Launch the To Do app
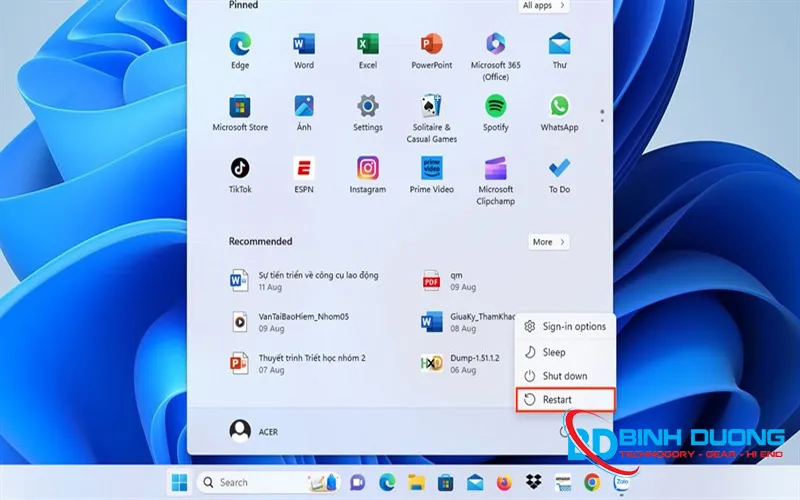 pyautogui.click(x=559, y=174)
